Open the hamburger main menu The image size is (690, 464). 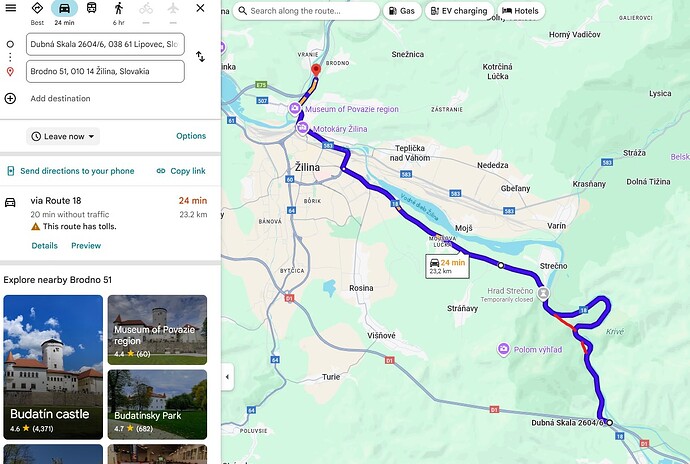point(11,8)
